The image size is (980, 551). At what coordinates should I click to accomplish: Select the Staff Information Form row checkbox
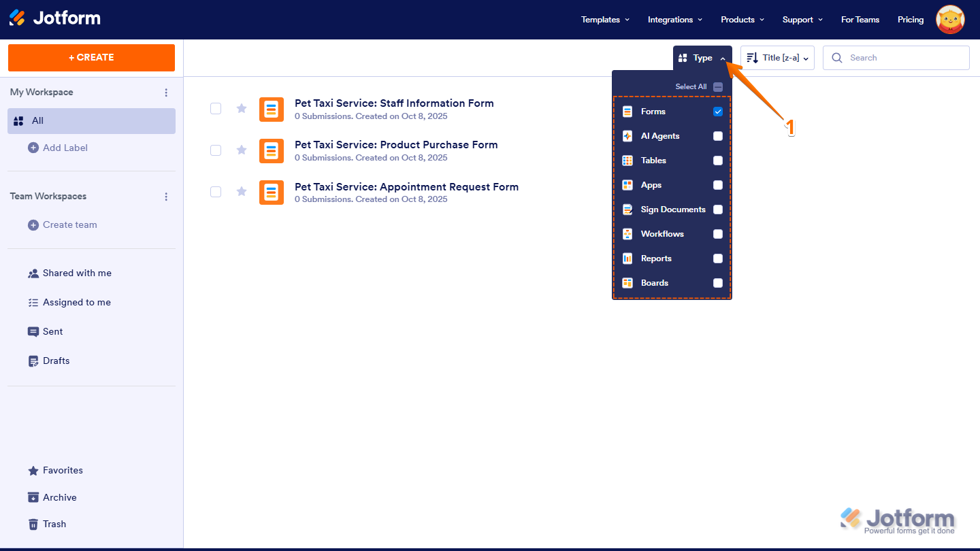click(216, 108)
